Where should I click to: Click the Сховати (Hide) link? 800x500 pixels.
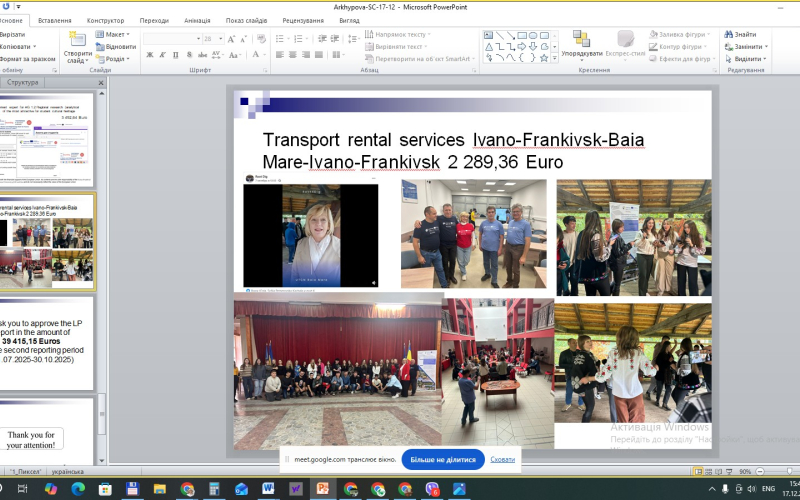point(503,460)
